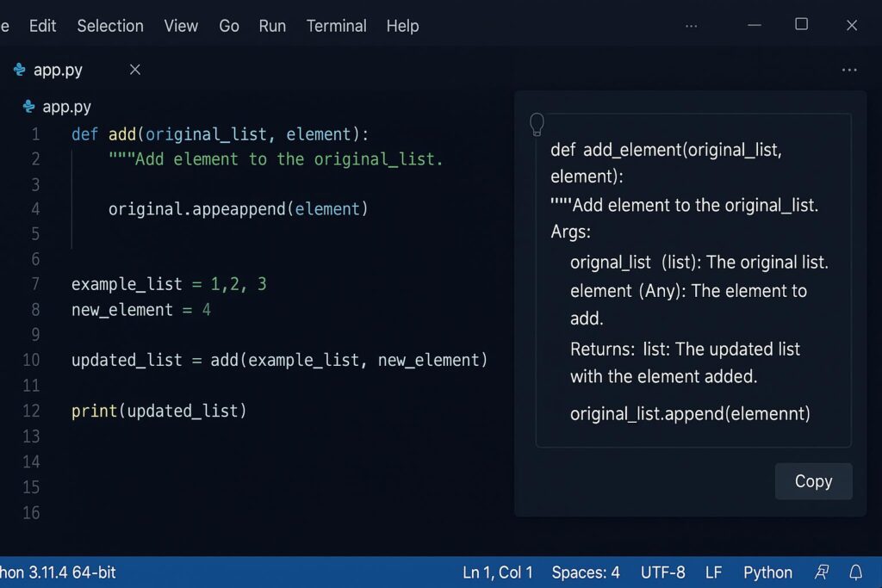Click 'element (Any): The element to' text
This screenshot has width=882, height=588.
pyautogui.click(x=688, y=291)
